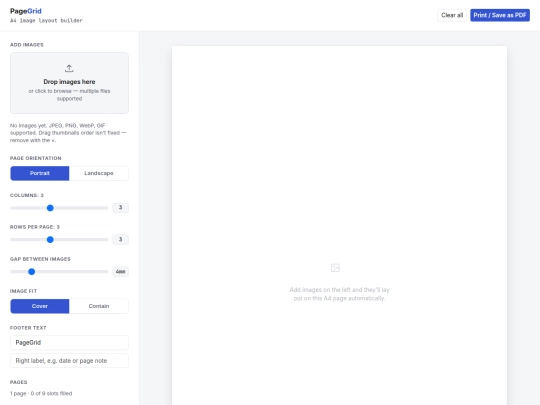Viewport: 540px width, 405px height.
Task: Click the Rows per page value box
Action: [x=121, y=239]
